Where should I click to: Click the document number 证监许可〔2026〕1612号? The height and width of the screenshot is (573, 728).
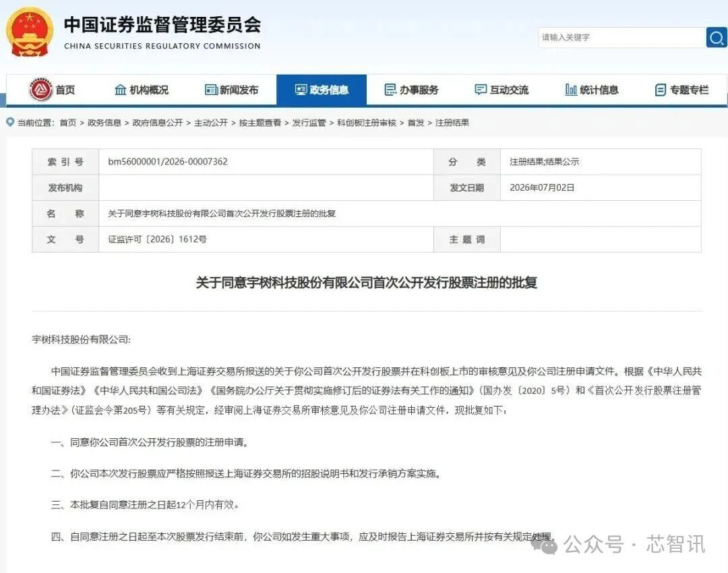tap(157, 239)
